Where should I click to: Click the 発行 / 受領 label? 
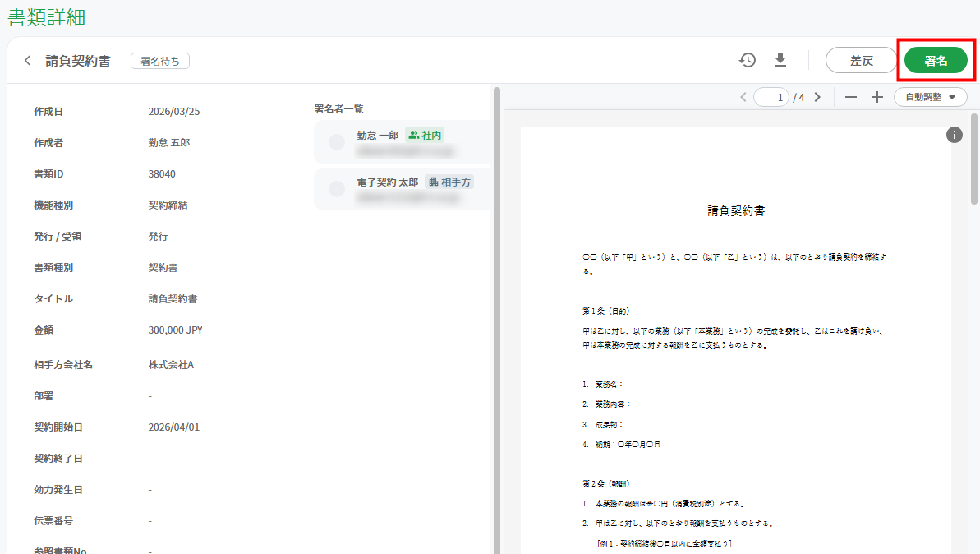coord(58,237)
